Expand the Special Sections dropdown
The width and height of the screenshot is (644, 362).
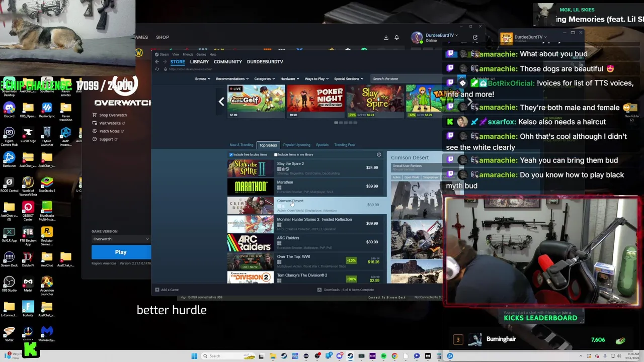(348, 78)
